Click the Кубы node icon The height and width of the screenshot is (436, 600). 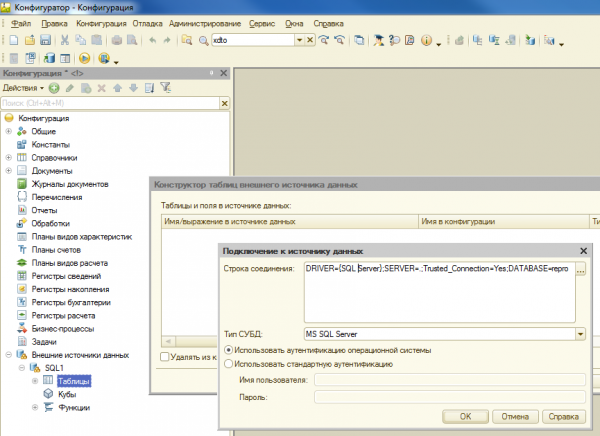pyautogui.click(x=49, y=394)
